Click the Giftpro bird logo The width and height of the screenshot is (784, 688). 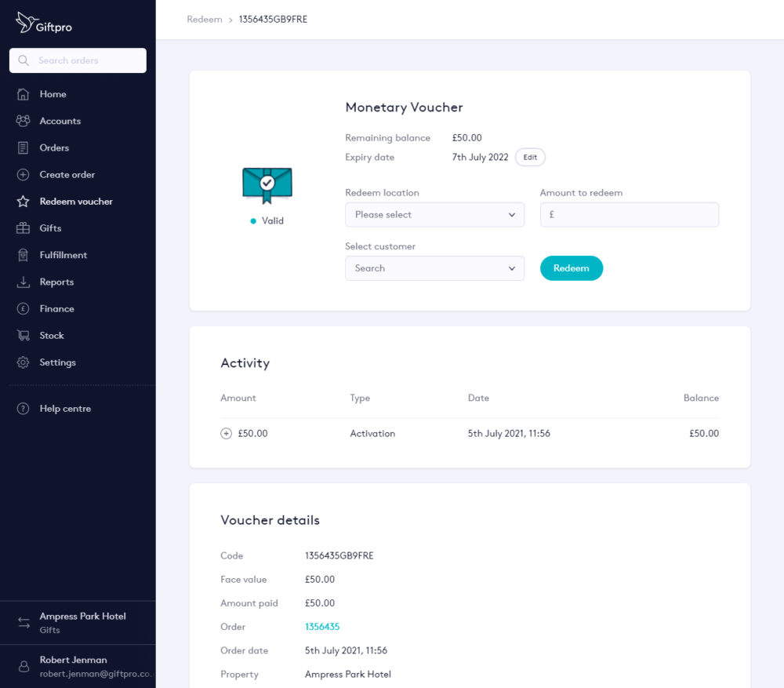27,22
